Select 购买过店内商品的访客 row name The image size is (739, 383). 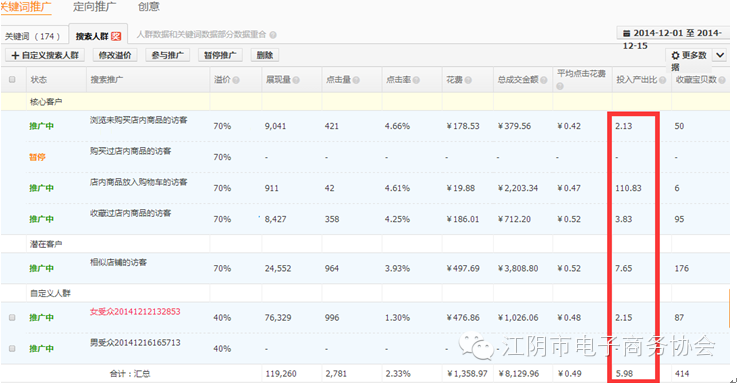tap(131, 151)
